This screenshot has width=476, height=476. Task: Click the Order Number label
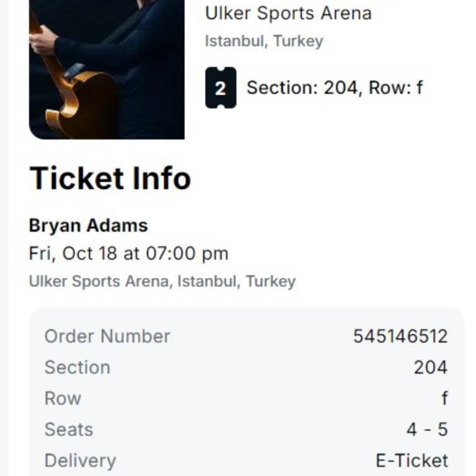pos(107,336)
